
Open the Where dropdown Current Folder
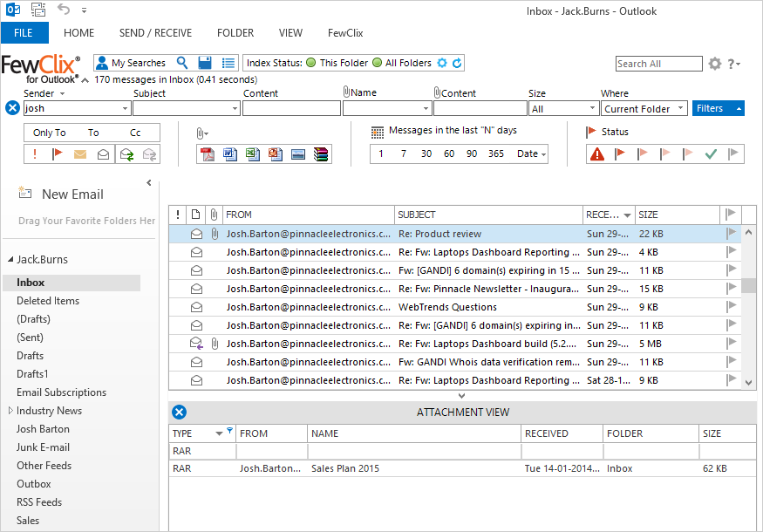click(681, 108)
